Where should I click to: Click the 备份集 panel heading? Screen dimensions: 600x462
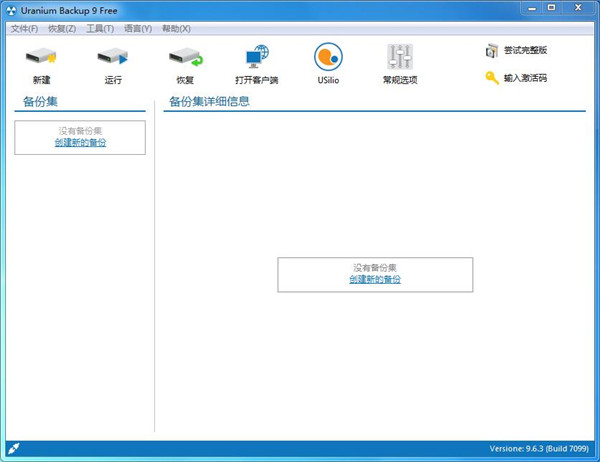pyautogui.click(x=40, y=101)
